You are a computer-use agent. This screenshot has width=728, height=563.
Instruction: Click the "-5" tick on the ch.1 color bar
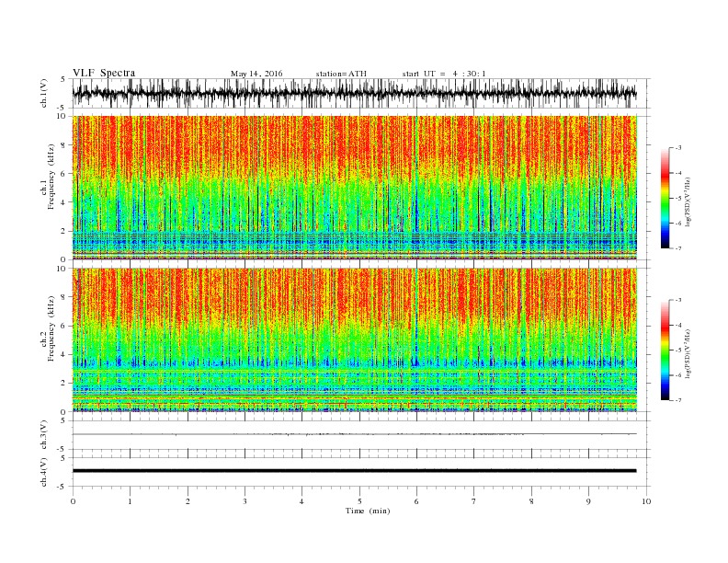coord(678,198)
